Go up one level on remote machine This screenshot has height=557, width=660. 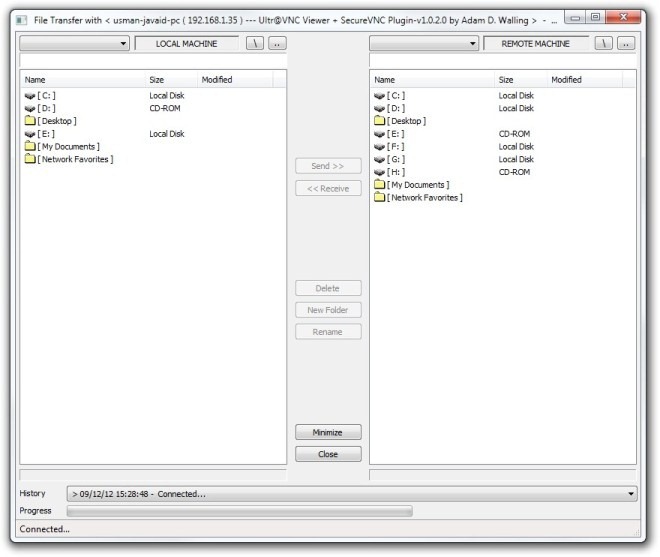[x=626, y=43]
